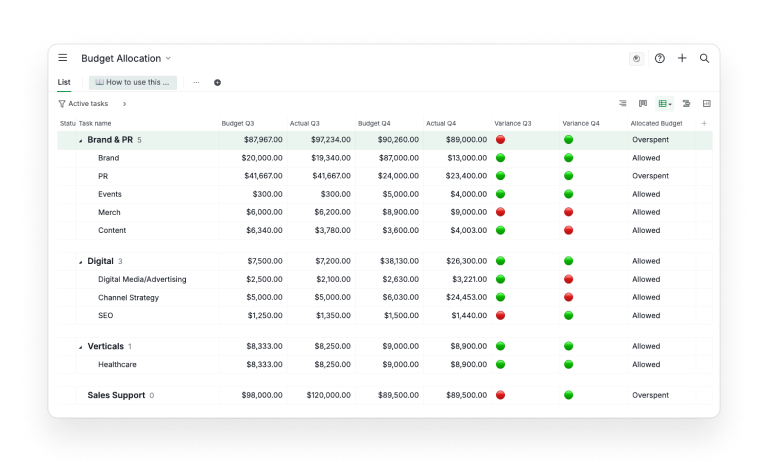
Task: Open the SEO task
Action: pos(105,316)
